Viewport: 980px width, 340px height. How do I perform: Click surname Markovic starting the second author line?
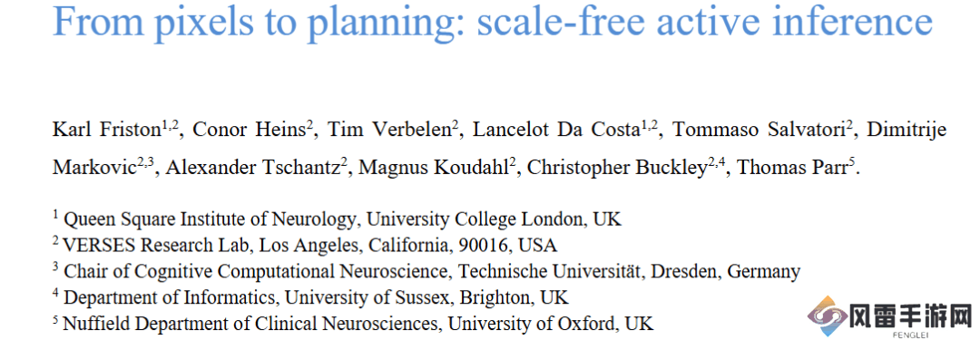(95, 168)
